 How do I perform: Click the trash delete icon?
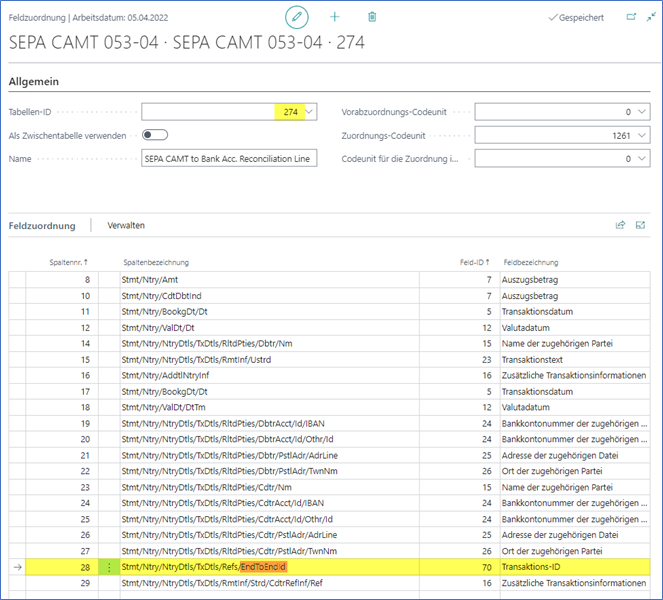tap(372, 17)
